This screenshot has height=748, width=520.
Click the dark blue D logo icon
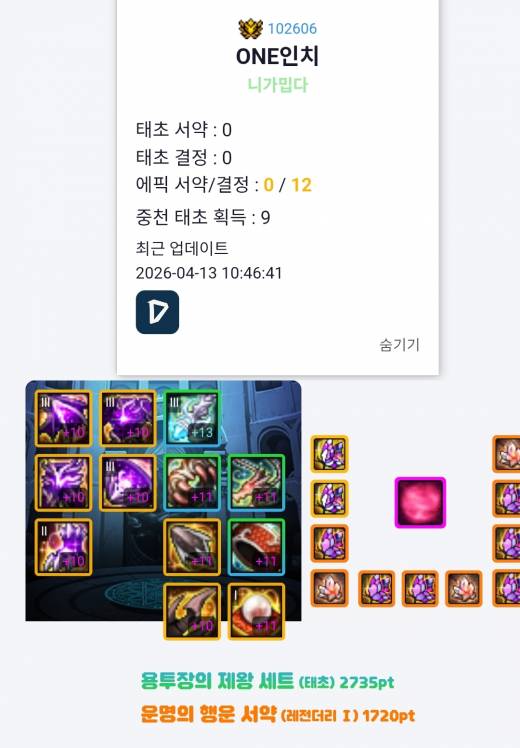click(x=157, y=312)
